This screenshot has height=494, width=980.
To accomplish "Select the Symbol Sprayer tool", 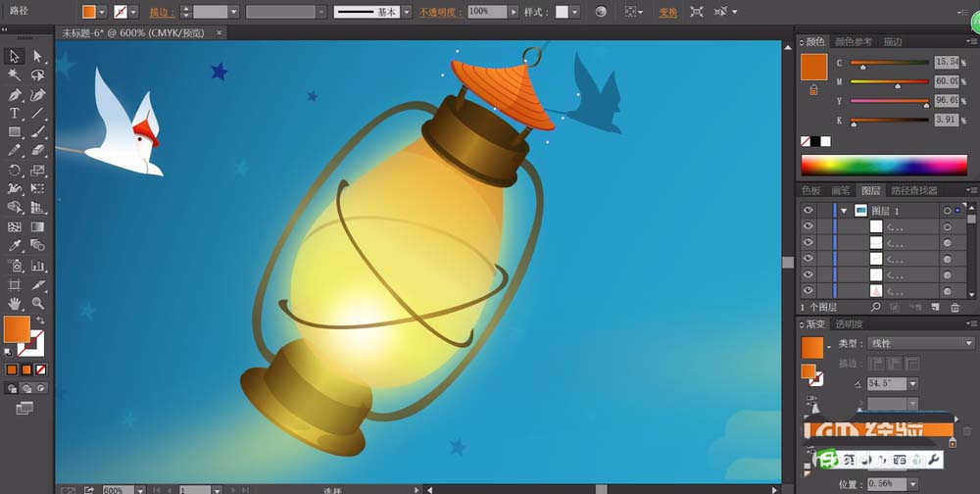I will pos(15,266).
